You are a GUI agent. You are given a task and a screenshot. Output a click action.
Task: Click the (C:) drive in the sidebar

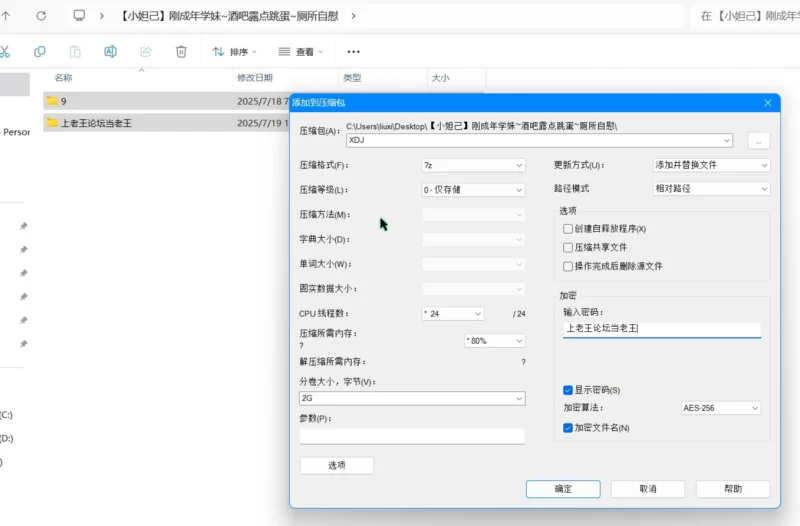(6, 415)
